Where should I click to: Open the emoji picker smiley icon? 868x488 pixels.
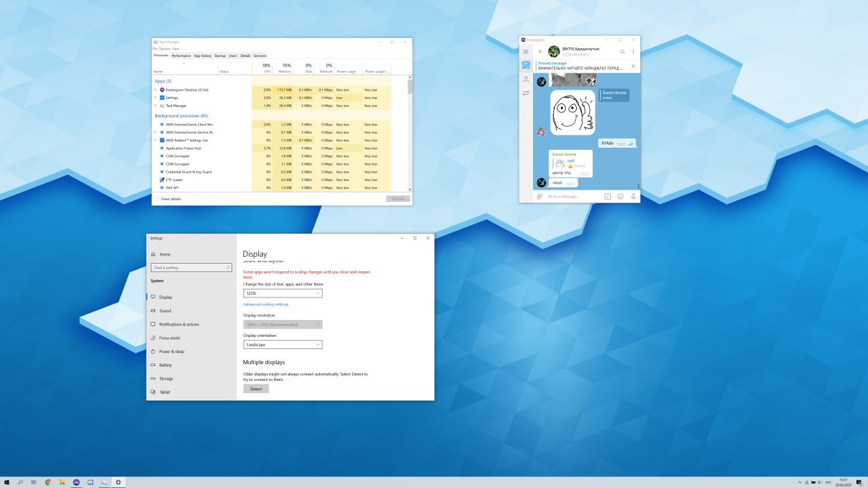click(x=620, y=196)
